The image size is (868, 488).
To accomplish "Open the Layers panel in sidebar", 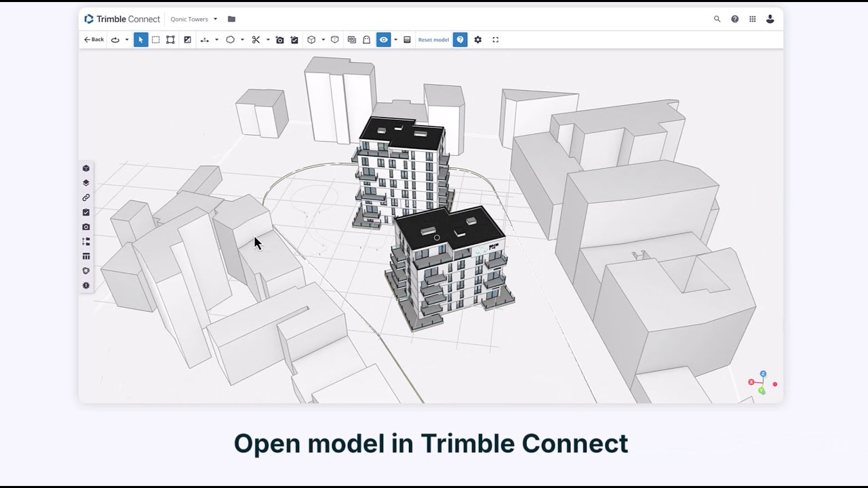I will (x=86, y=183).
